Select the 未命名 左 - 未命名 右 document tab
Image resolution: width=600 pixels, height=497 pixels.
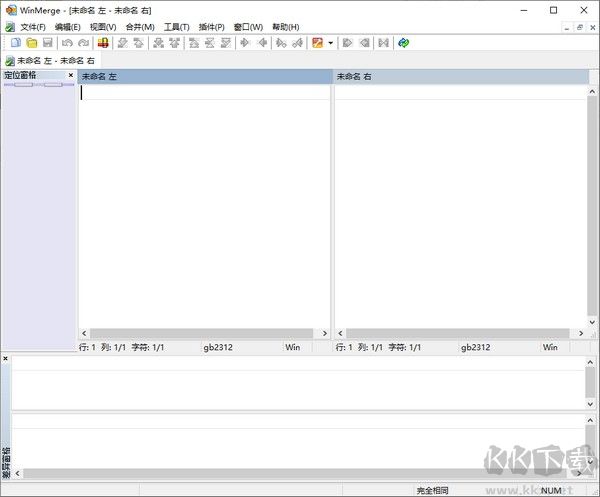(x=51, y=61)
